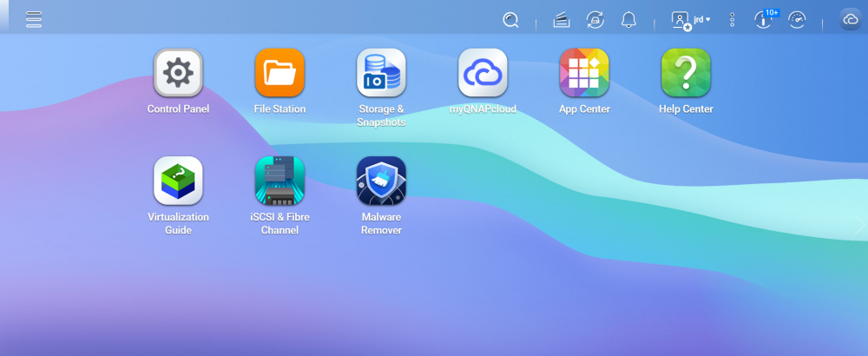This screenshot has width=868, height=356.
Task: Click the File Station label text
Action: point(279,109)
